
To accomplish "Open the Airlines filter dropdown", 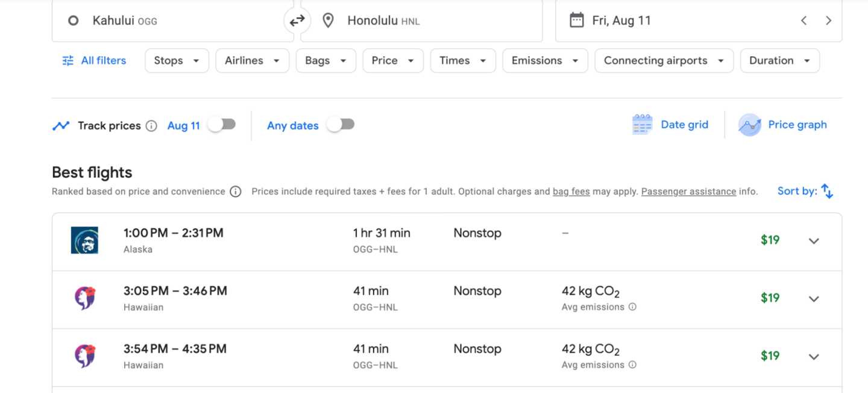I will pos(252,61).
